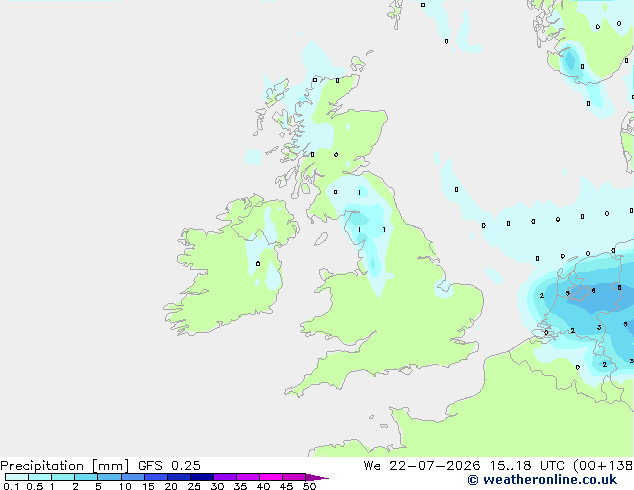Click the '15..18 UTC' time text
The width and height of the screenshot is (634, 490).
pyautogui.click(x=527, y=466)
